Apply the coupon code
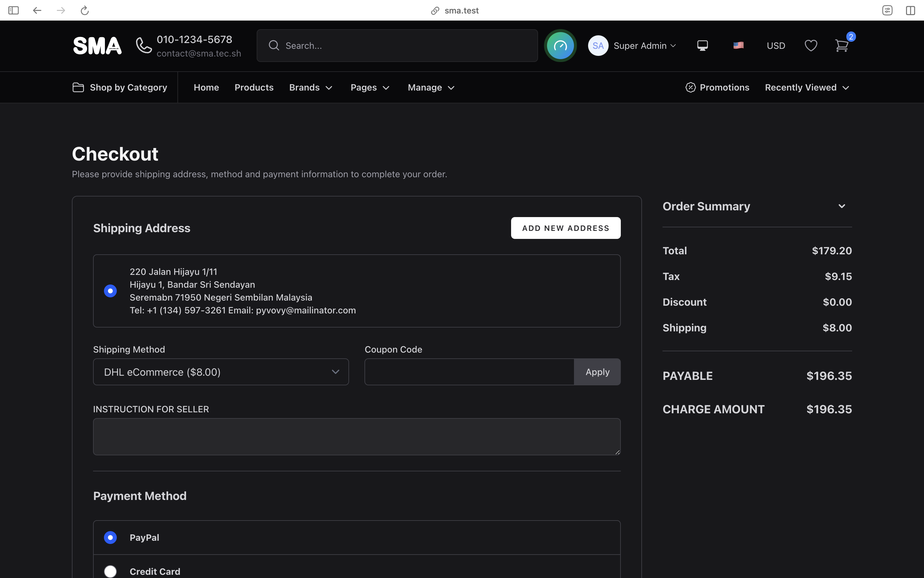 (x=597, y=372)
